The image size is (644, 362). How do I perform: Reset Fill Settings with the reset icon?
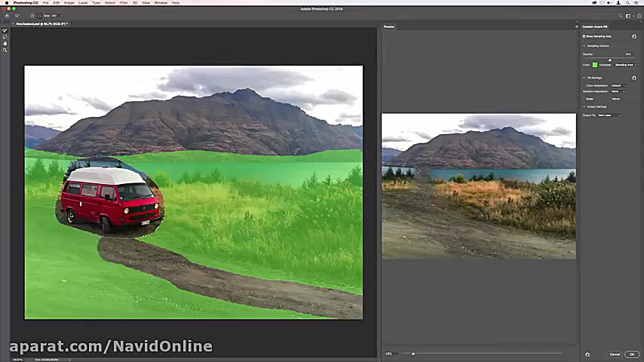(633, 78)
